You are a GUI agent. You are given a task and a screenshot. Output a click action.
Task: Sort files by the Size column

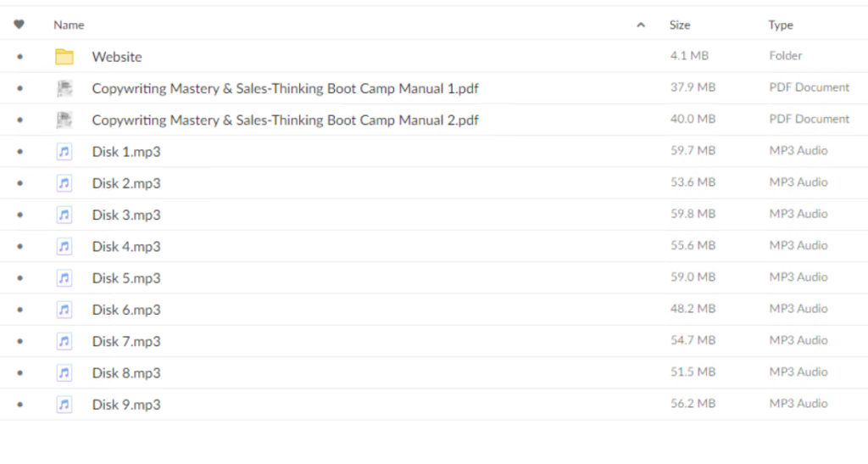coord(680,25)
